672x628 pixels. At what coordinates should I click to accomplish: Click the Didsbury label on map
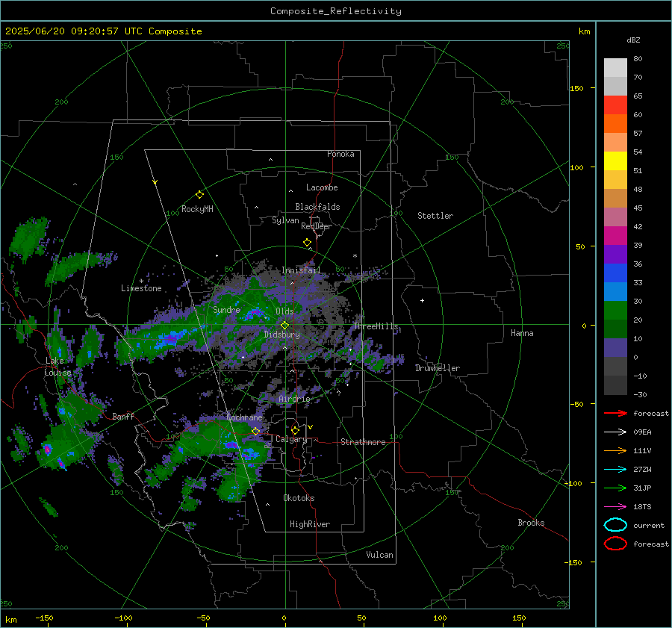[281, 335]
